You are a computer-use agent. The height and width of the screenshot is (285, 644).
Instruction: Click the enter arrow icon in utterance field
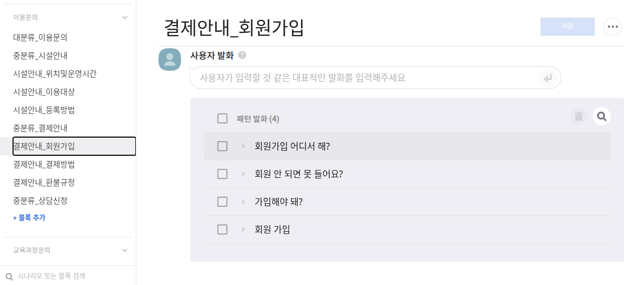point(547,78)
